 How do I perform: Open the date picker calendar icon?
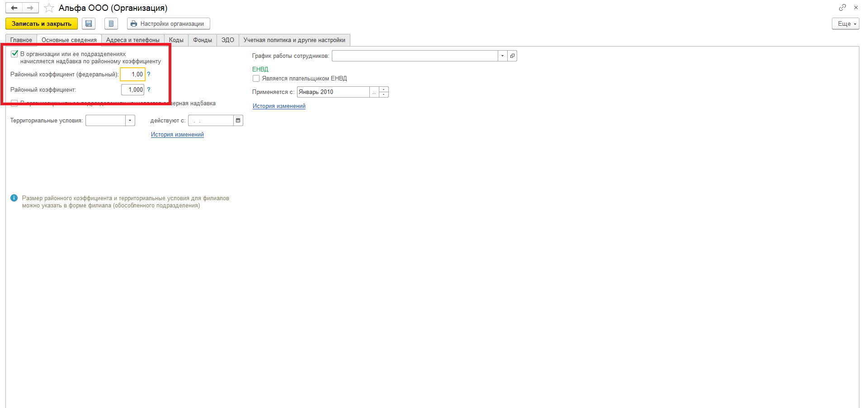[238, 120]
